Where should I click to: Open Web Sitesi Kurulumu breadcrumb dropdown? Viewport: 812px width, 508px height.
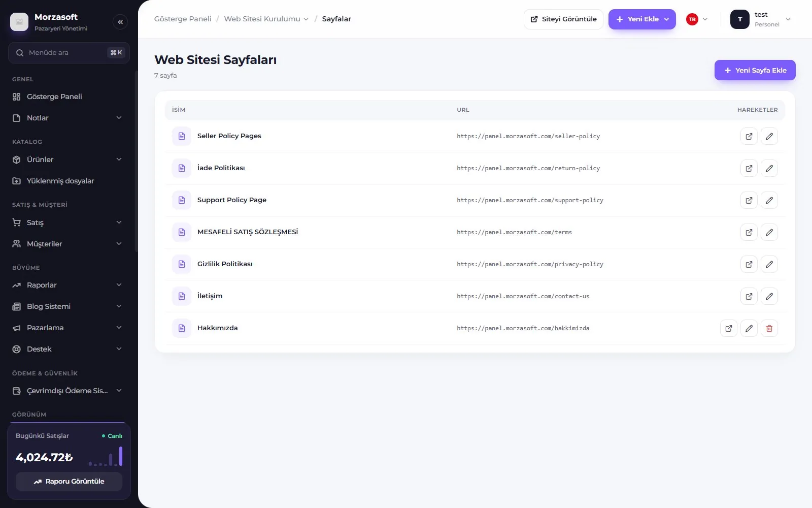click(x=266, y=19)
